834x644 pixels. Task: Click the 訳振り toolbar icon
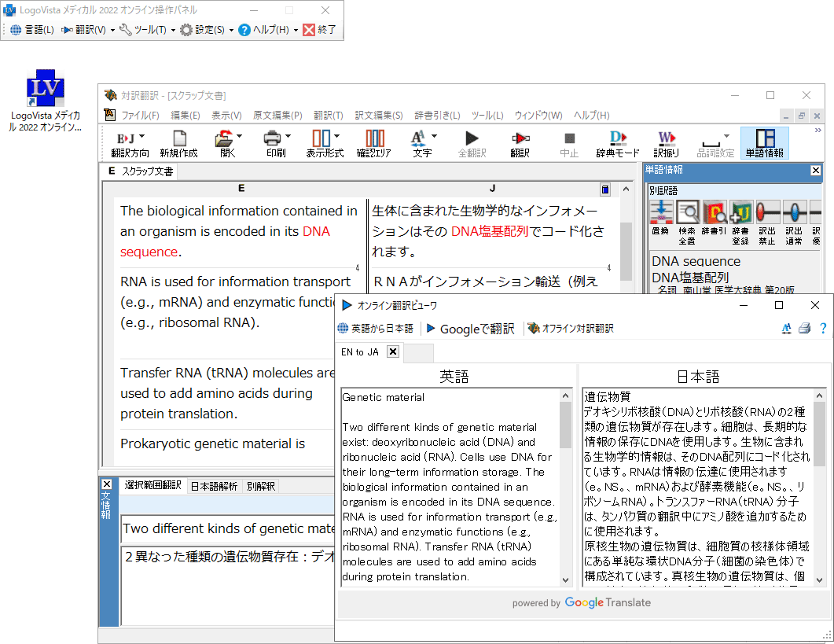[667, 144]
